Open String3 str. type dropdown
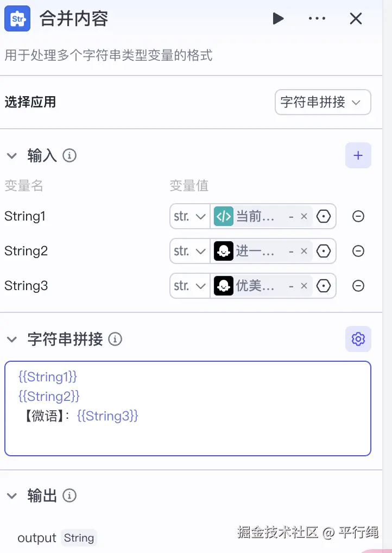Screen dimensions: 392x553 pyautogui.click(x=190, y=286)
